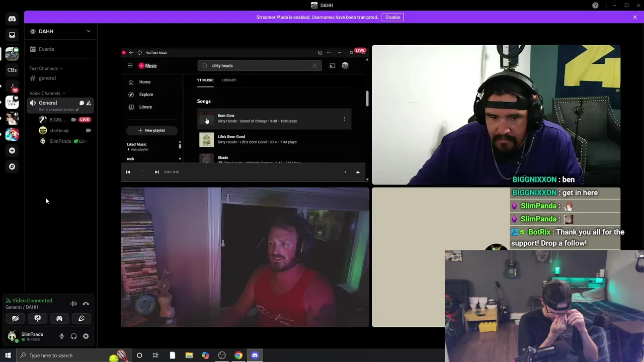Viewport: 644px width, 362px height.
Task: Collapse the Text Channels category
Action: (x=46, y=68)
